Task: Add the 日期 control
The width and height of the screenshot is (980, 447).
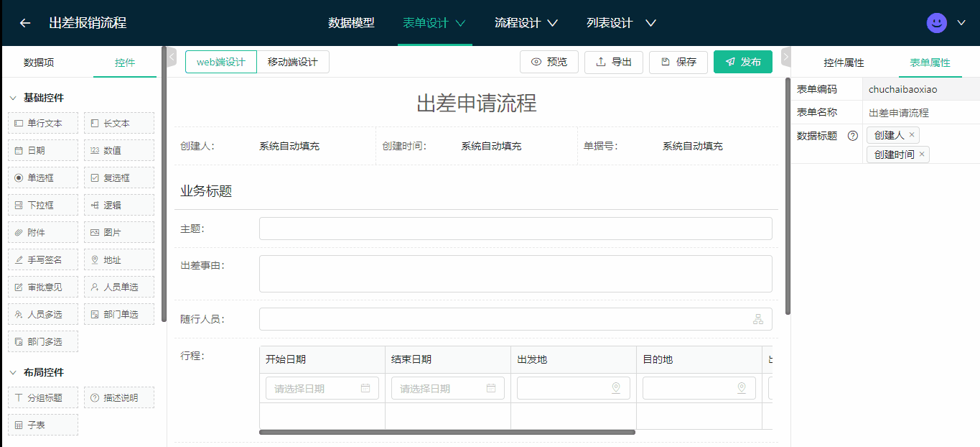Action: [x=43, y=150]
